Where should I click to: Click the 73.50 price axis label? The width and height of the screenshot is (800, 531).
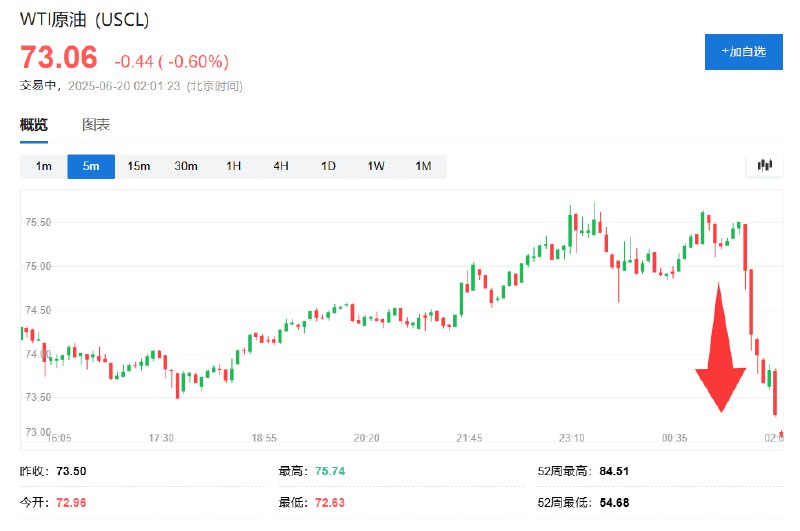pos(38,397)
